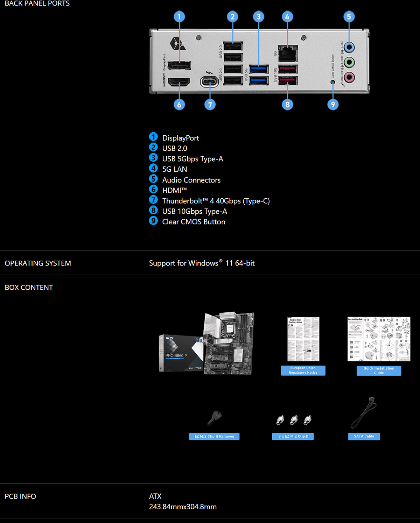The width and height of the screenshot is (420, 523).
Task: Click the blue line-in audio jack
Action: (x=349, y=47)
